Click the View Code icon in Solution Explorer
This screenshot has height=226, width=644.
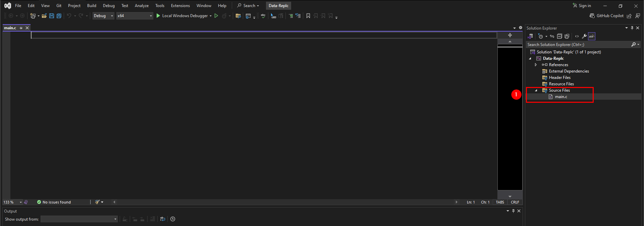[x=577, y=36]
